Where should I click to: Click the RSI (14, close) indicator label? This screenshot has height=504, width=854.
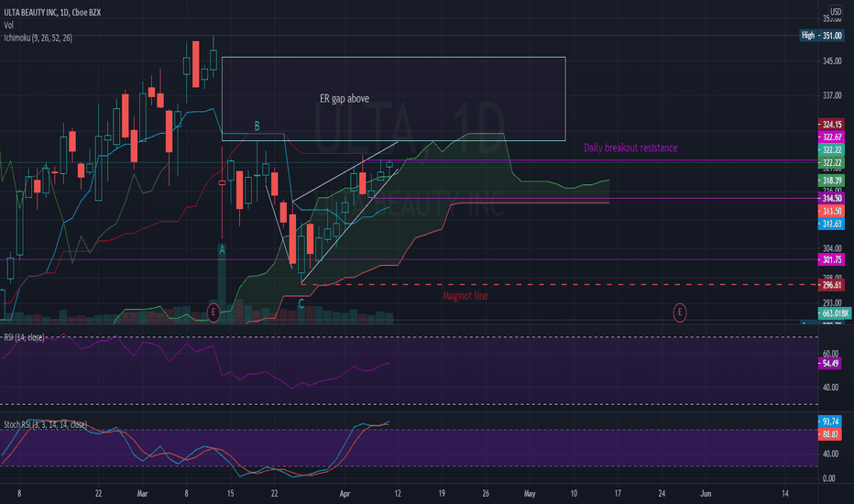coord(24,338)
